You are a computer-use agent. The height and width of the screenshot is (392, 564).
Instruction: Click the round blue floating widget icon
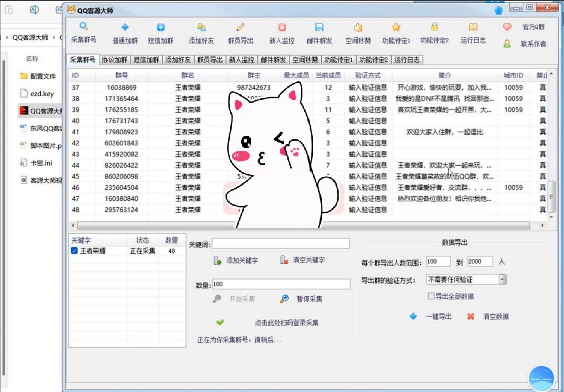541,378
